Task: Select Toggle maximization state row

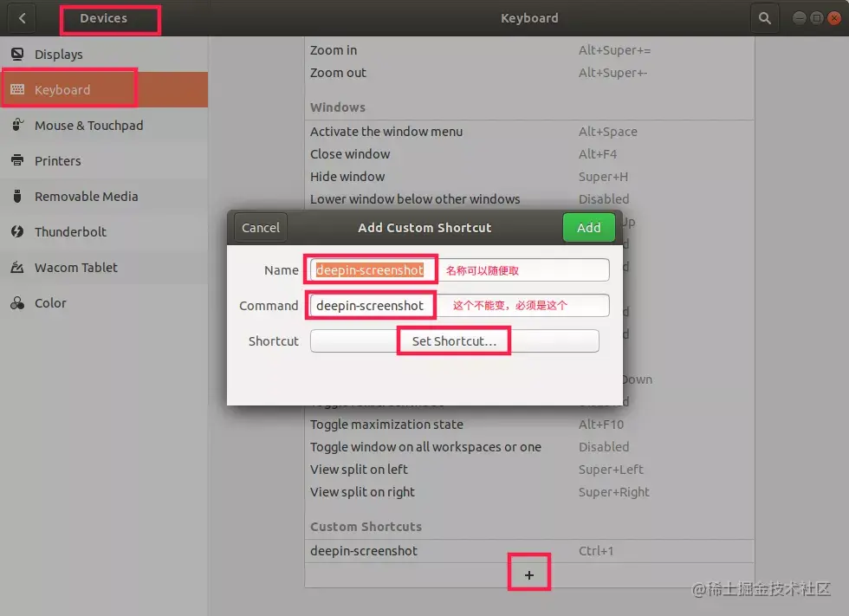Action: [529, 425]
